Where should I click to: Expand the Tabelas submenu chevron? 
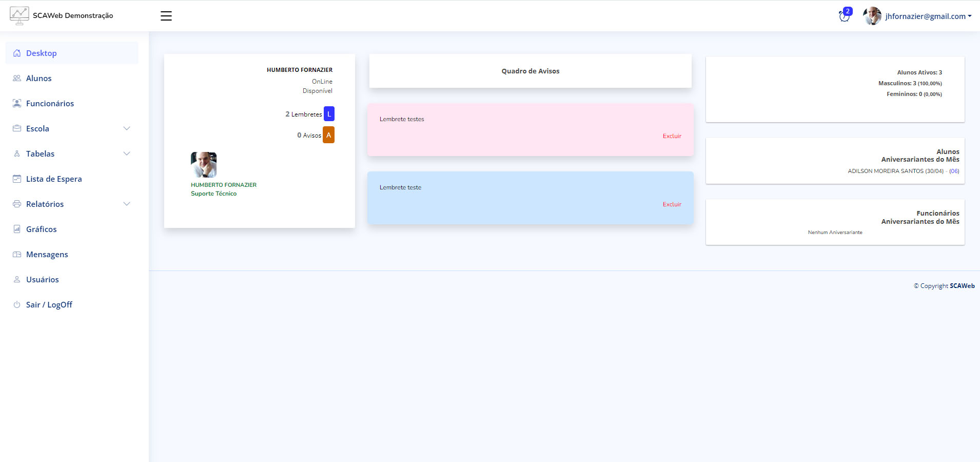click(x=127, y=153)
